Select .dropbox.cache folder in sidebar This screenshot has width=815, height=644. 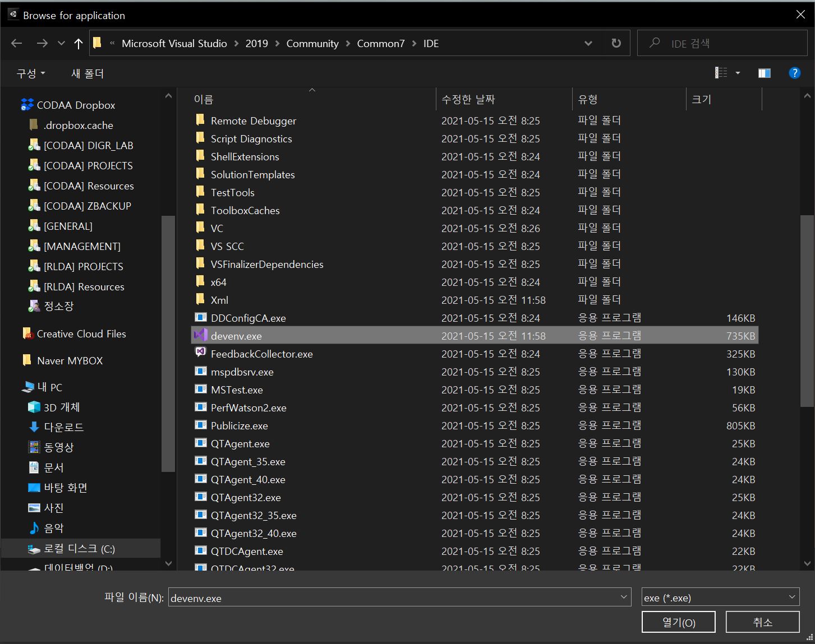coord(78,125)
